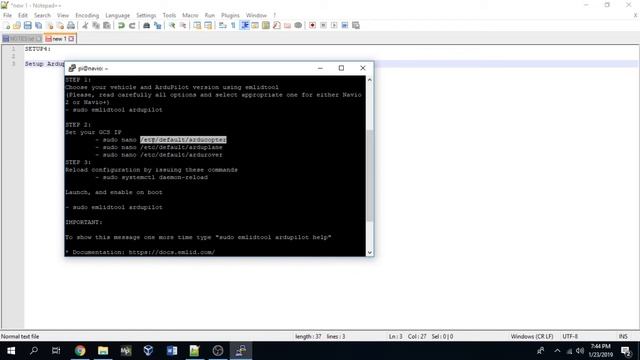Redo the edit via toolbar
Viewport: 640px width, 360px height.
click(x=132, y=25)
